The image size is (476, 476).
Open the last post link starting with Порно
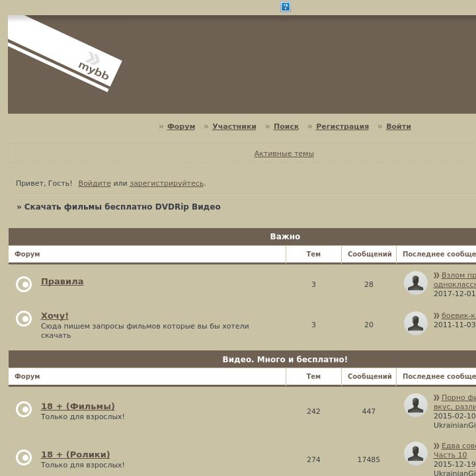[x=455, y=402]
